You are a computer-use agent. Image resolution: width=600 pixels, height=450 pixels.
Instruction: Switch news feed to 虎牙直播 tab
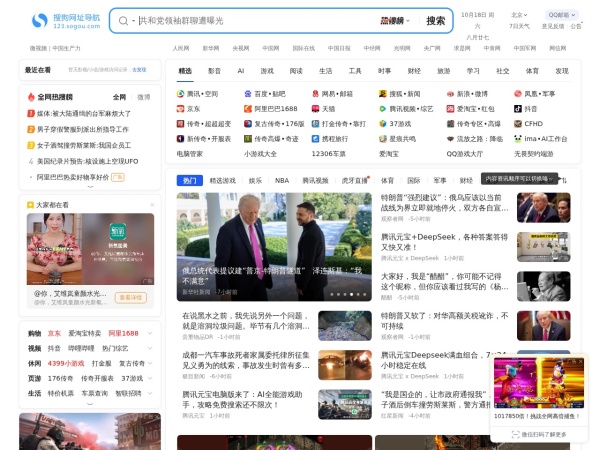(x=354, y=180)
